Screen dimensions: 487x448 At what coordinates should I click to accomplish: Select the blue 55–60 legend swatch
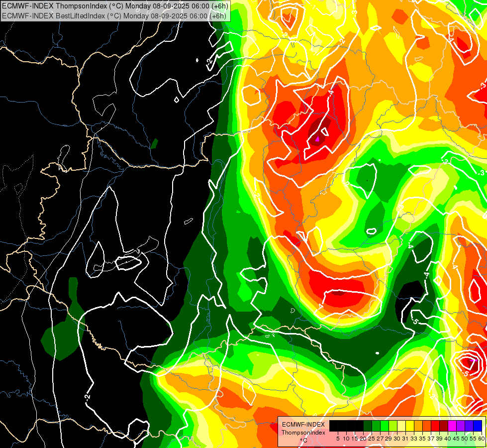point(478,426)
